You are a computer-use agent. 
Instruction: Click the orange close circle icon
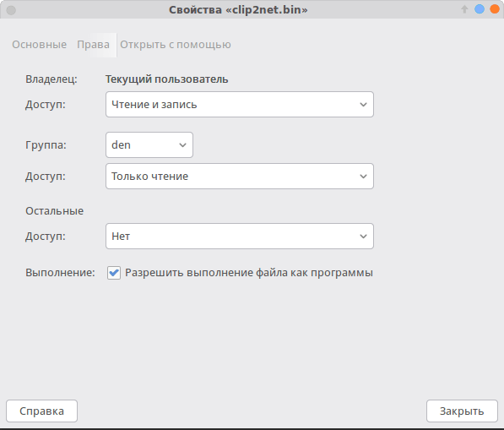(x=495, y=9)
